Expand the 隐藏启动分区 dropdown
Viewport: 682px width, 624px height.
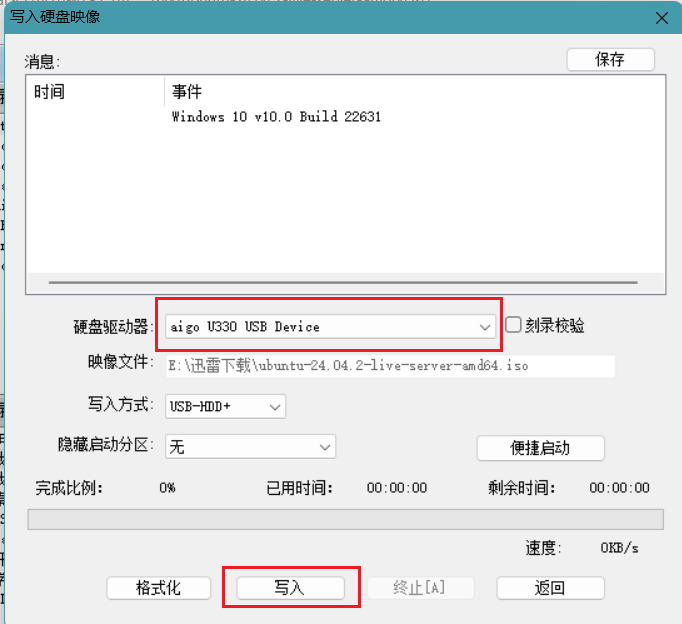coord(251,447)
